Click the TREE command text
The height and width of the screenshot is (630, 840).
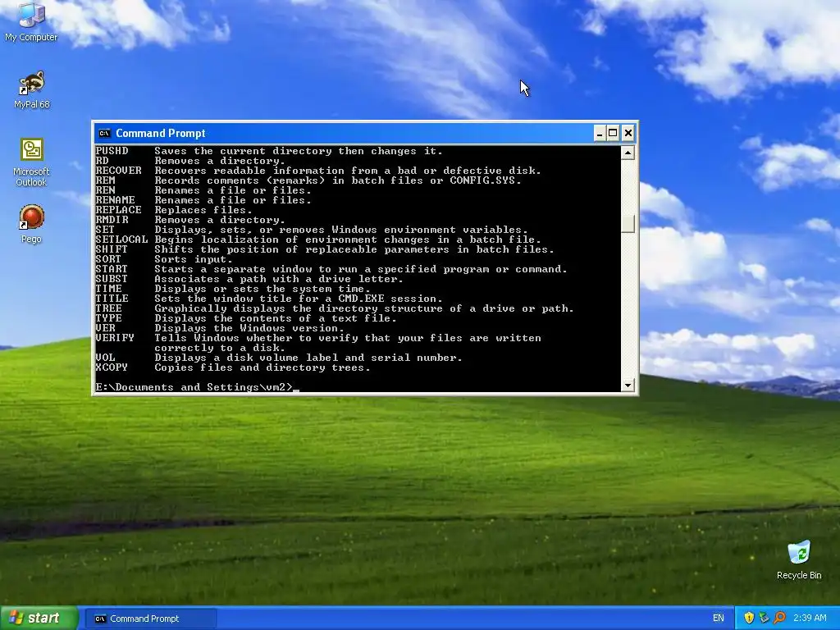pos(108,308)
